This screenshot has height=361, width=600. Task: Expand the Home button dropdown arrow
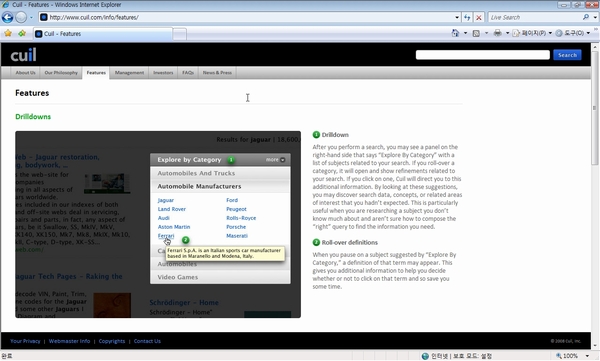[x=465, y=33]
